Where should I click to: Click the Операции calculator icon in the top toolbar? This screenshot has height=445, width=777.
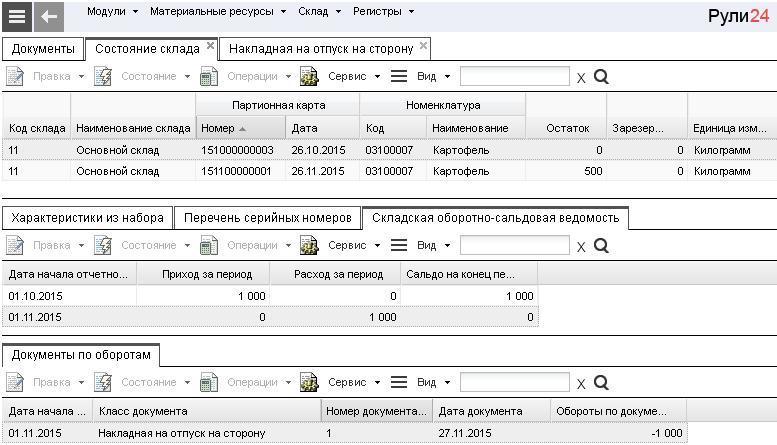click(x=209, y=76)
